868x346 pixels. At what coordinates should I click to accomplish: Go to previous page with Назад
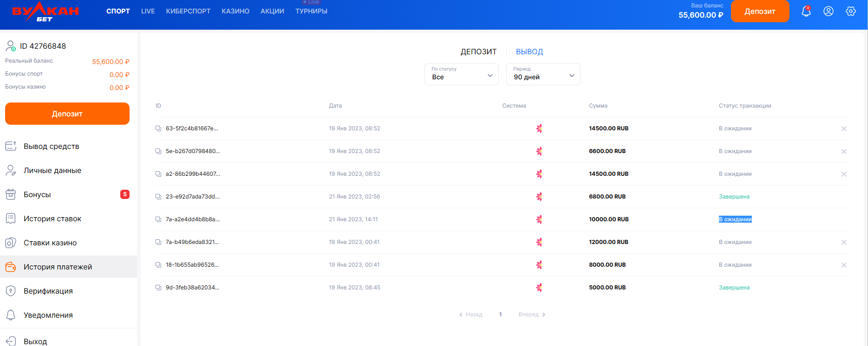coord(470,314)
